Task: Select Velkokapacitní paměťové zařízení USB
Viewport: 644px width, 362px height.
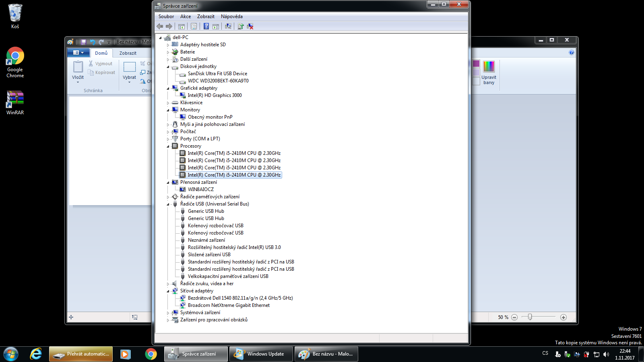Action: tap(228, 276)
